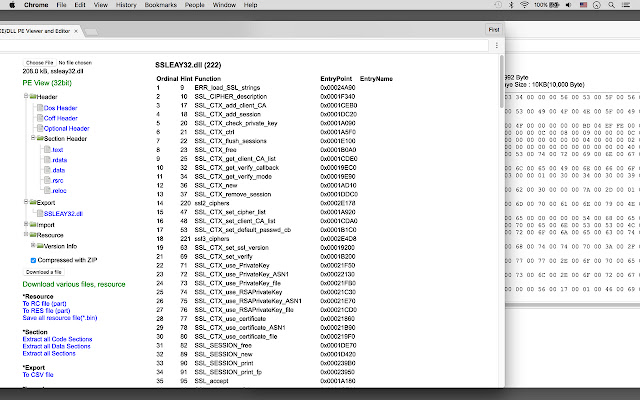Viewport: 640px width, 400px height.
Task: Open the History menu
Action: 126,5
